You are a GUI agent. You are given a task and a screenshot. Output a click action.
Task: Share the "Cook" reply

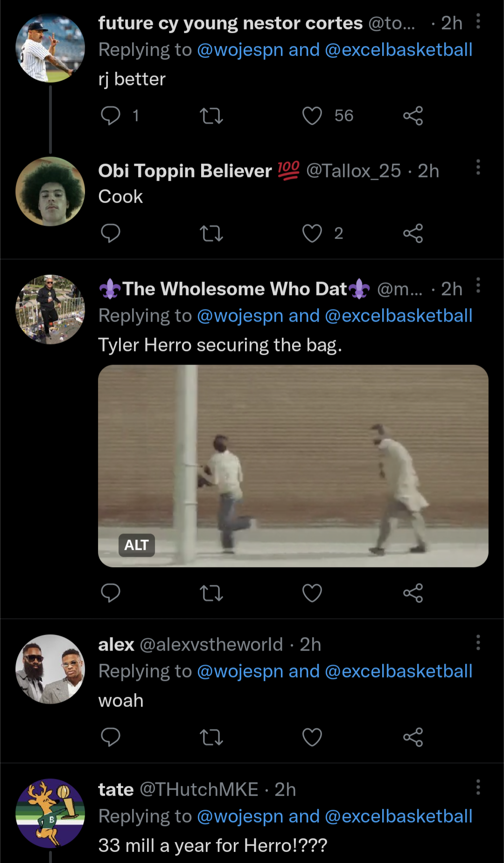[x=413, y=233]
